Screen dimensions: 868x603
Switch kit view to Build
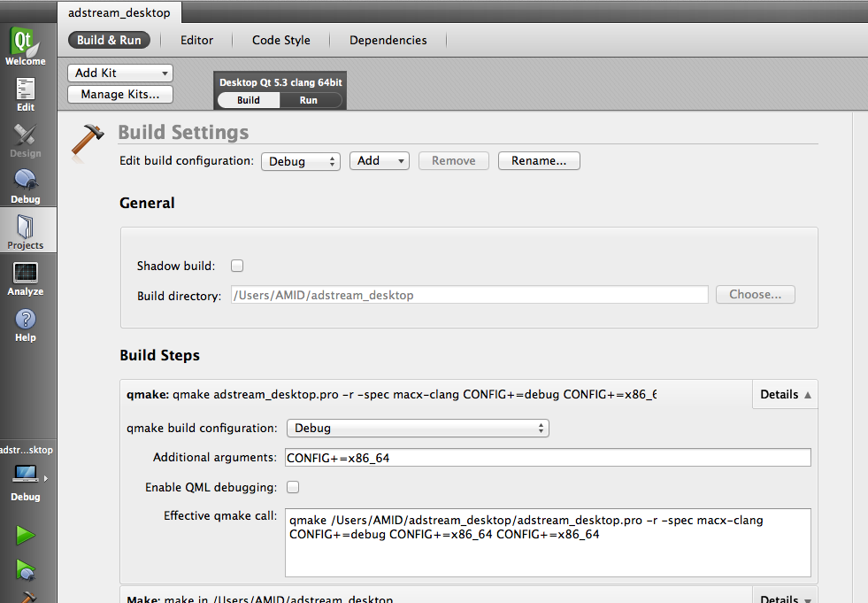[249, 100]
